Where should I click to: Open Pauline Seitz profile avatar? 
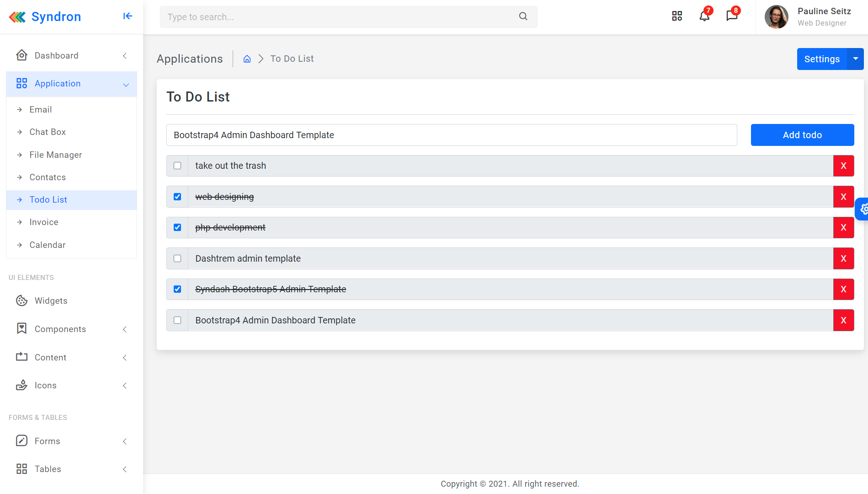pyautogui.click(x=776, y=17)
